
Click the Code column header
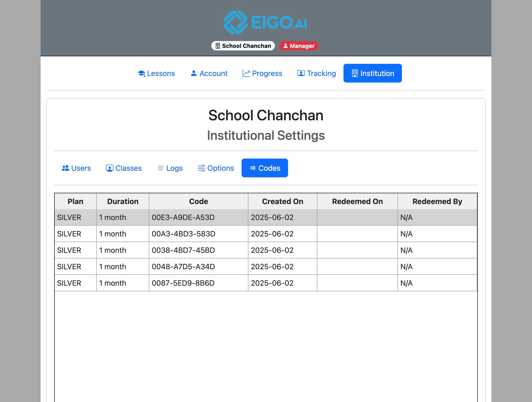(x=198, y=201)
